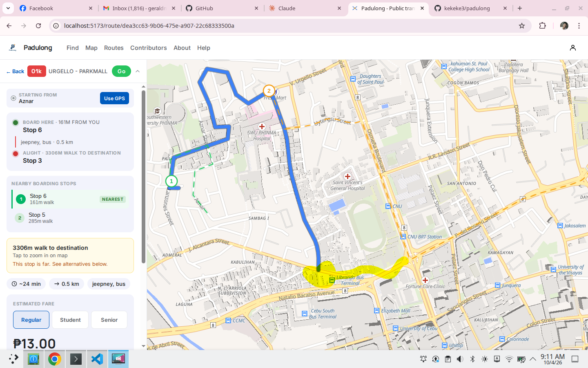Expand hidden system tray icons

click(533, 359)
